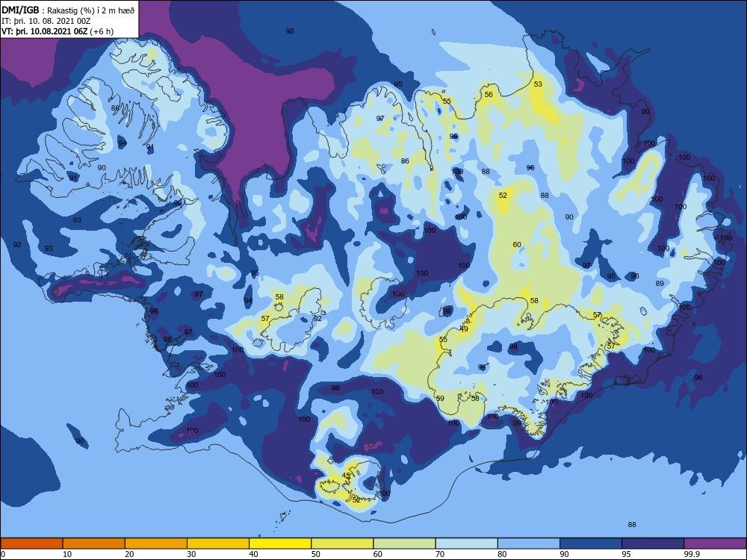Viewport: 747px width, 560px height.
Task: Click the yellow-green 60–70 legend swatch
Action: point(404,544)
